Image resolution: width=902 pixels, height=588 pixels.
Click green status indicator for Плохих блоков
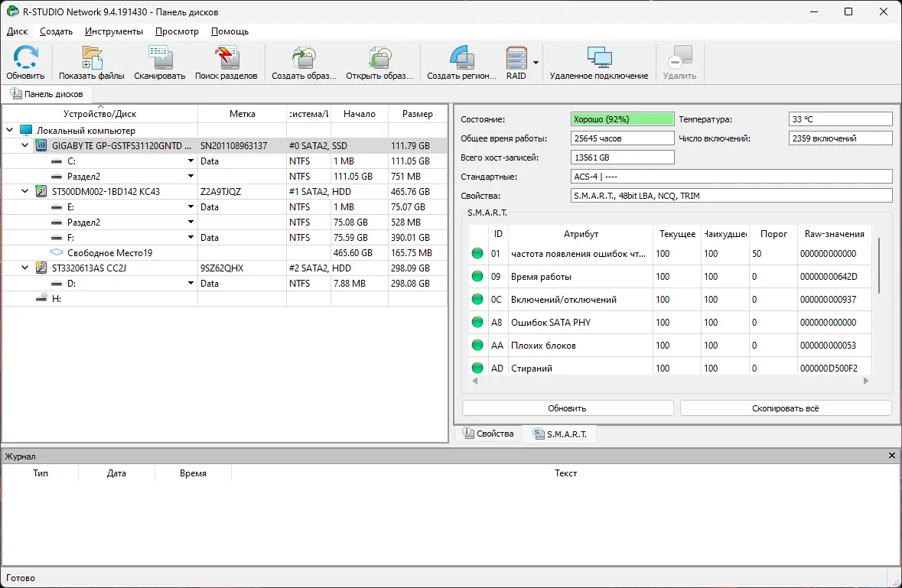click(477, 345)
